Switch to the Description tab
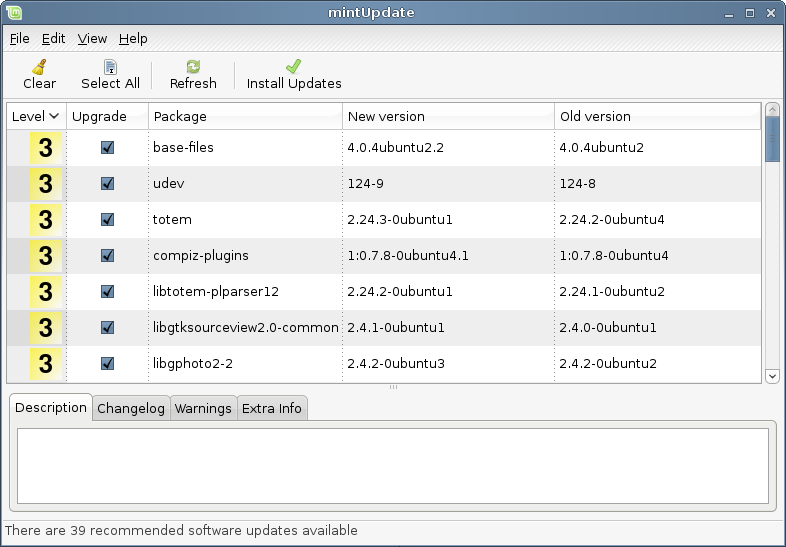Screen dimensions: 786x547 pos(51,408)
